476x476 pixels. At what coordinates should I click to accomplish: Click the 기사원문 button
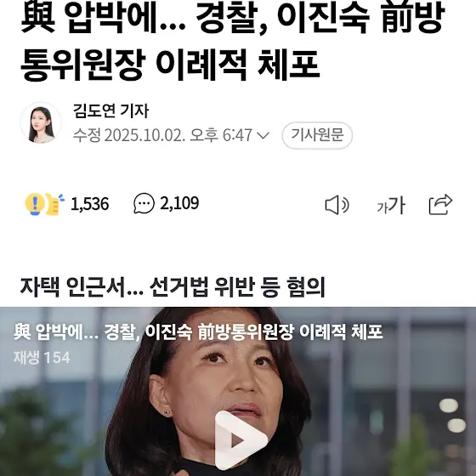click(x=317, y=135)
